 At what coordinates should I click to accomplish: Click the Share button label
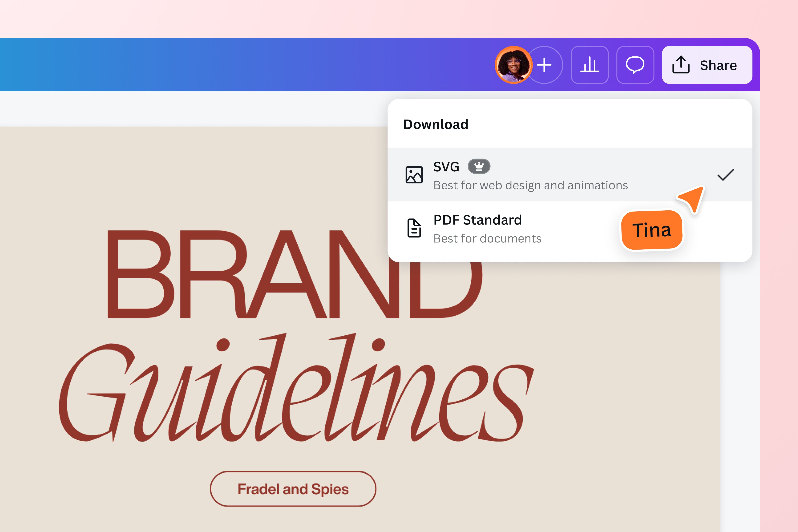[x=718, y=65]
